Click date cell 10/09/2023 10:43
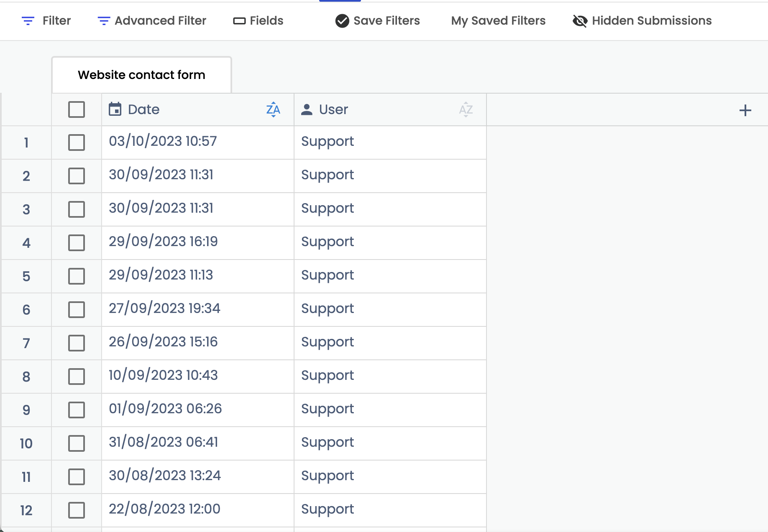The width and height of the screenshot is (768, 532). click(x=198, y=377)
